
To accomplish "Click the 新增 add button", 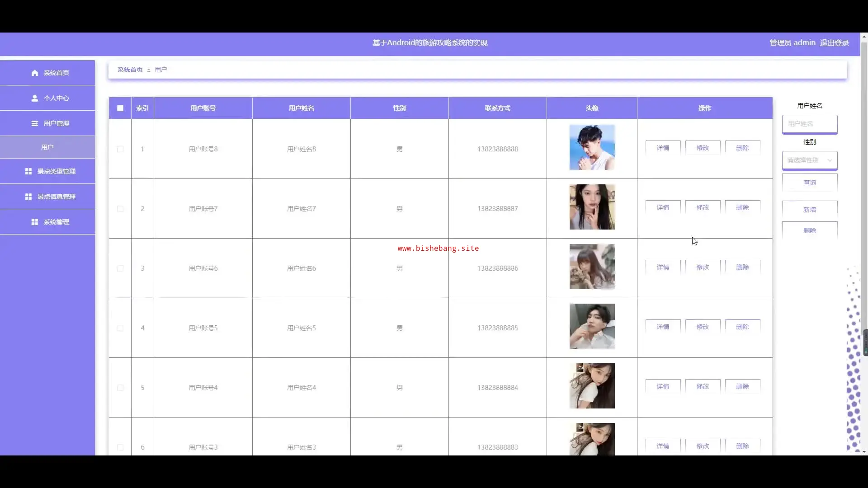I will [810, 210].
